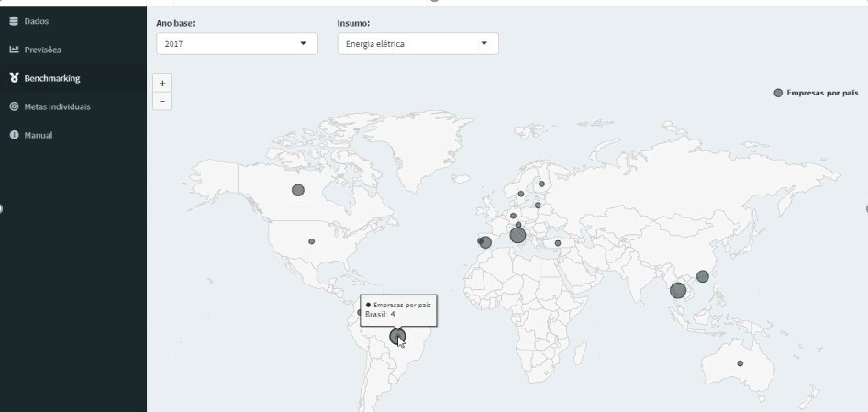Screen dimensions: 868x412
Task: Click the Previsões chart icon
Action: click(x=14, y=50)
